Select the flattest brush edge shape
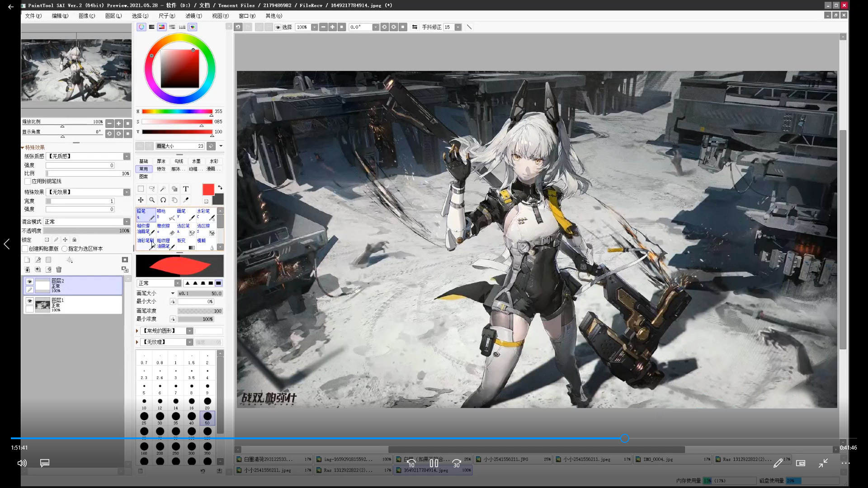Screen dimensions: 868x488 [x=218, y=283]
